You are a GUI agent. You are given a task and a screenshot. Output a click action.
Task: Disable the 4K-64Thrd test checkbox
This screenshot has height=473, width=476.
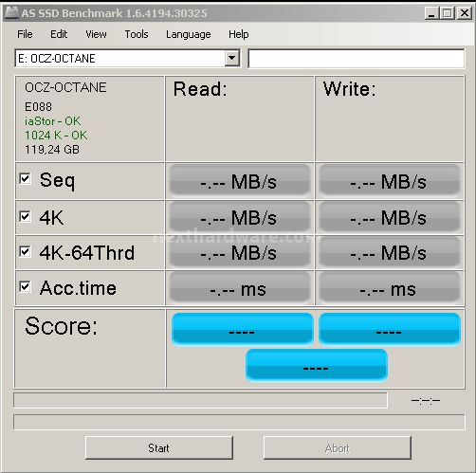pos(25,251)
